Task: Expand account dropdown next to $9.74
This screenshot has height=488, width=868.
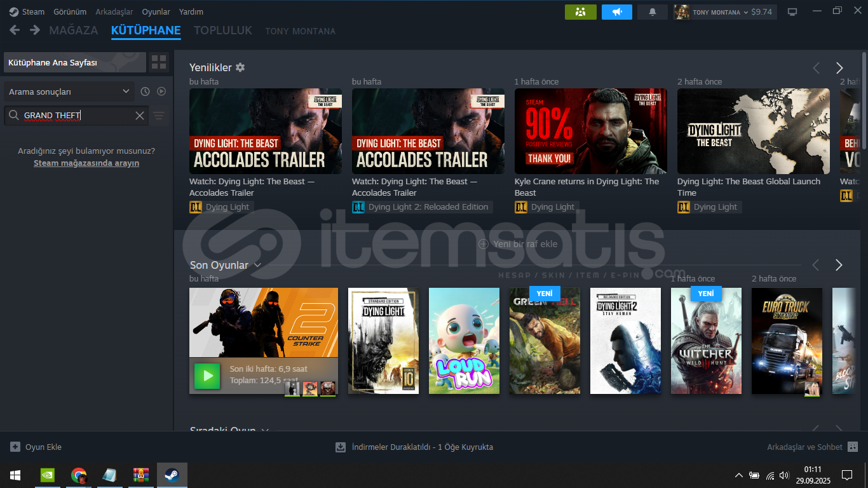Action: click(746, 12)
